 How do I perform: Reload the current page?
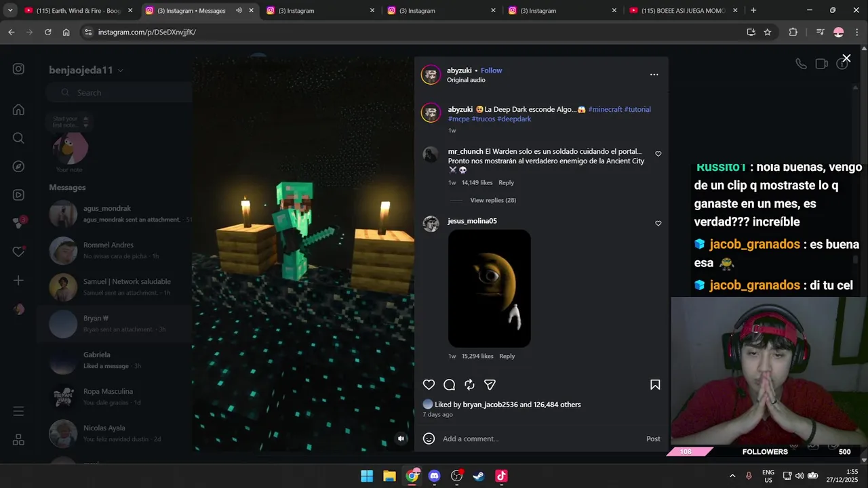(x=47, y=32)
